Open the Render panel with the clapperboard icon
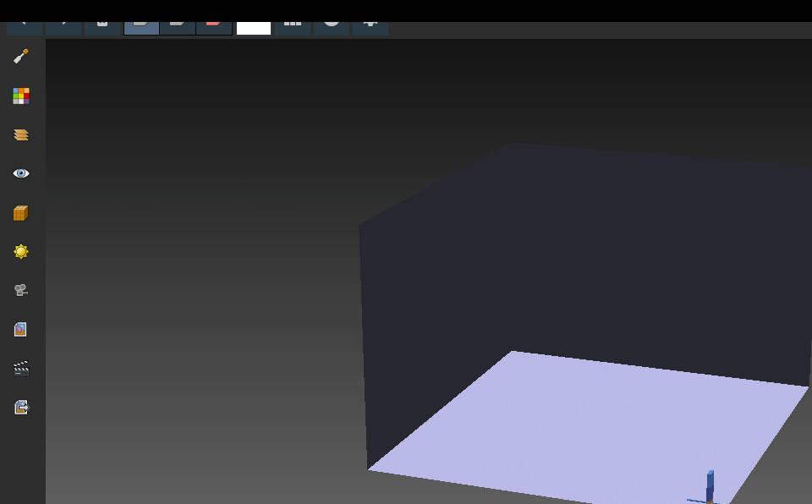812x504 pixels. tap(21, 368)
